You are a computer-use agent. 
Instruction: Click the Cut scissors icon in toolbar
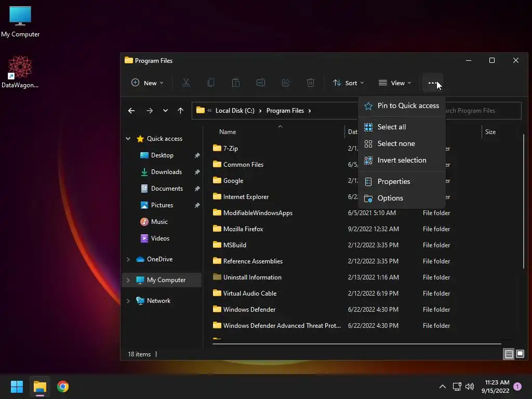186,83
